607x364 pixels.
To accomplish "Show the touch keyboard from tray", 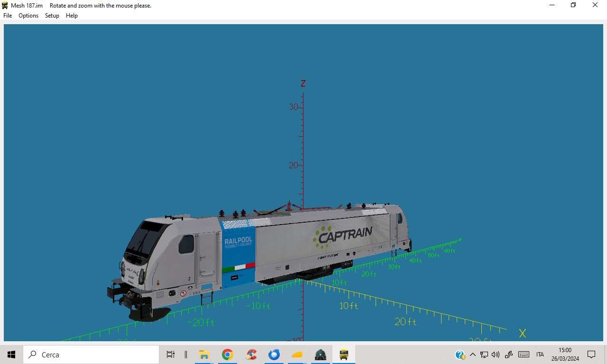I will click(x=524, y=355).
